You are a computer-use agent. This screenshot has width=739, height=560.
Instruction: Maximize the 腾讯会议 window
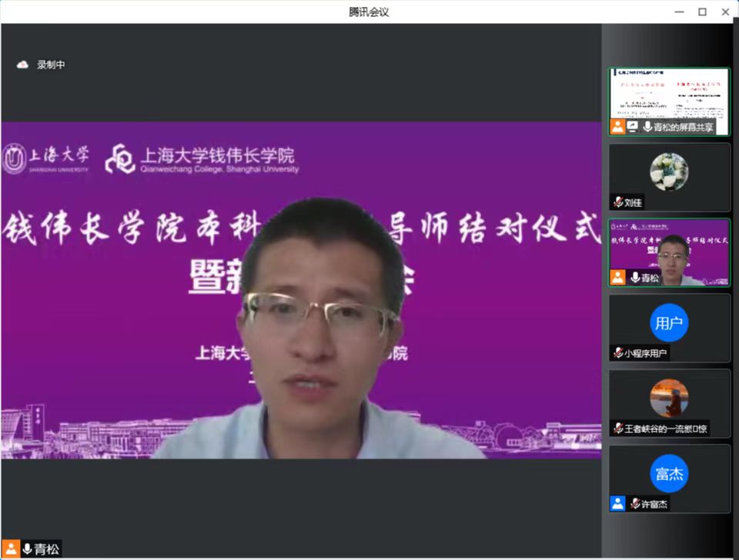(702, 12)
